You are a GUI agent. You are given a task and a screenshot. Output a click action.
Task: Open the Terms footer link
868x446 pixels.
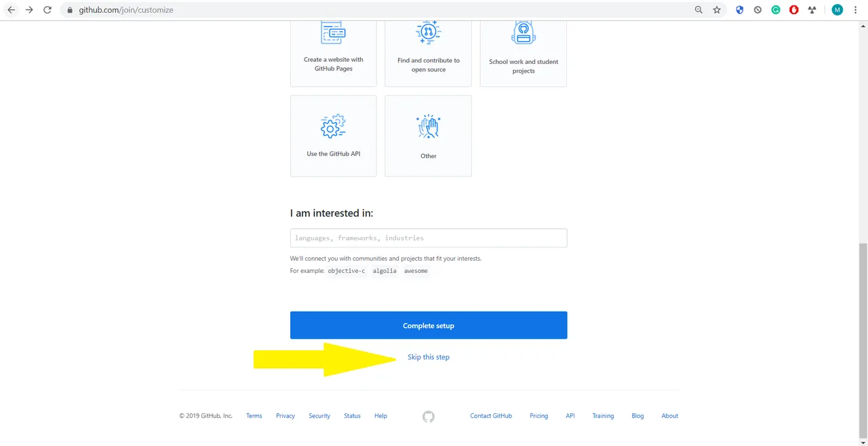[x=254, y=416]
